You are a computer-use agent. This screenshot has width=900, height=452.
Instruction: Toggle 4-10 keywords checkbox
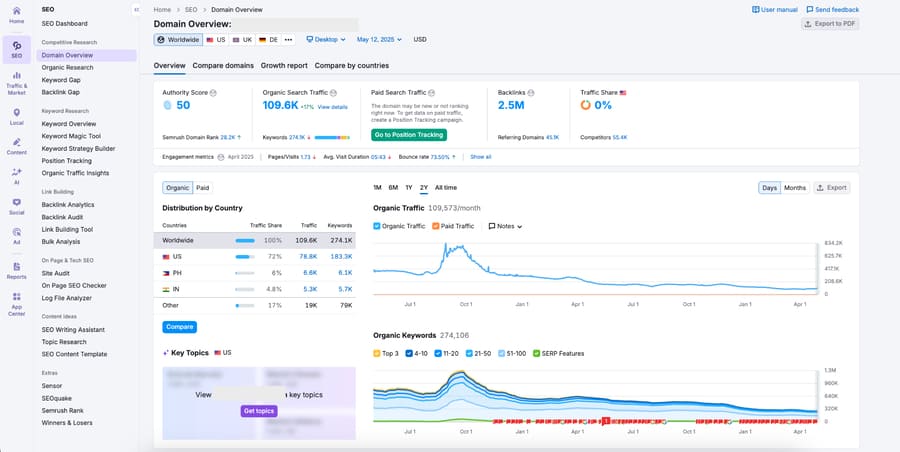(409, 354)
